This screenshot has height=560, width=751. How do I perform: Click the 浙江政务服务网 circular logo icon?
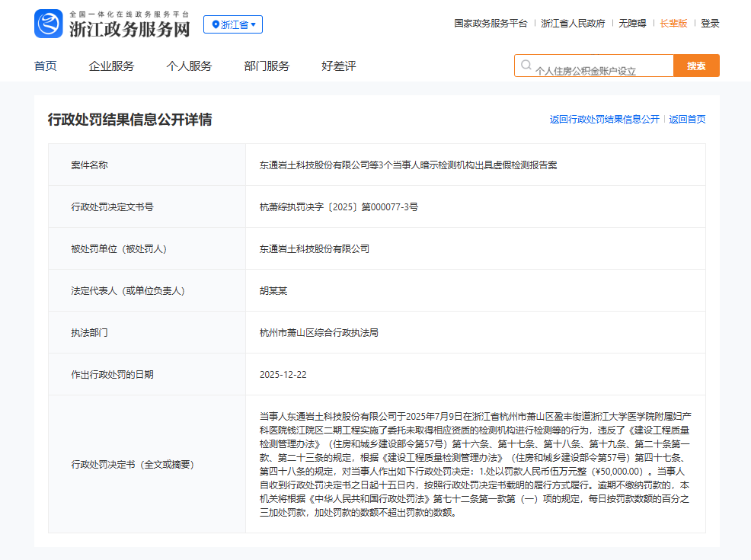47,24
